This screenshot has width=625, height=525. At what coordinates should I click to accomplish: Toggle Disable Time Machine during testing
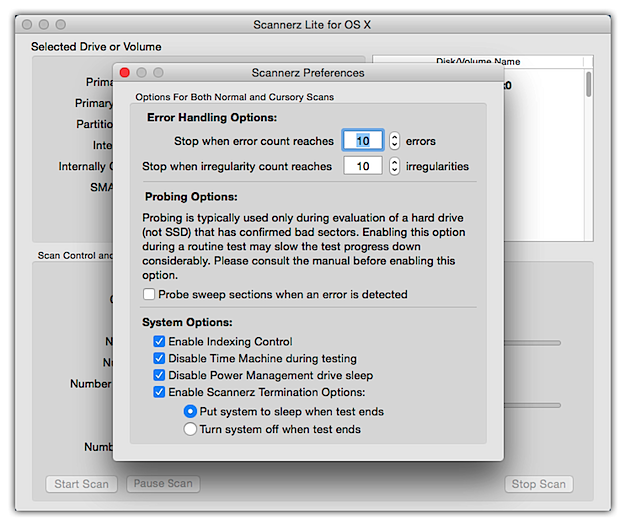[x=159, y=358]
